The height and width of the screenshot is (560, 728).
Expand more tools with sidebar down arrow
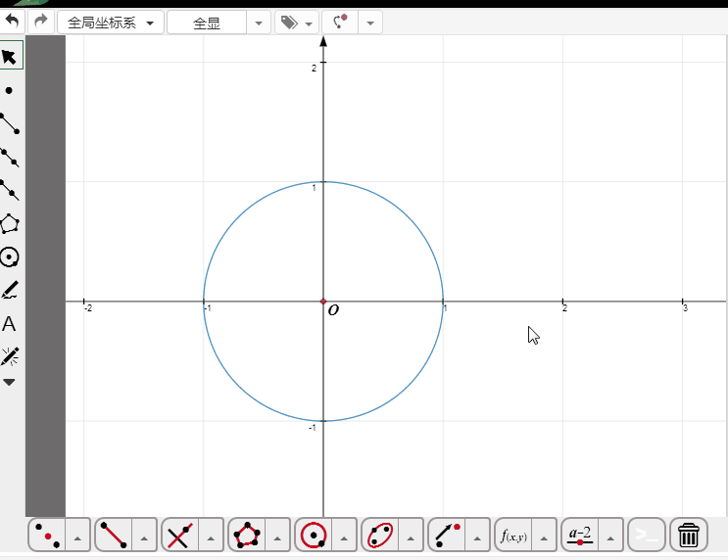[9, 382]
